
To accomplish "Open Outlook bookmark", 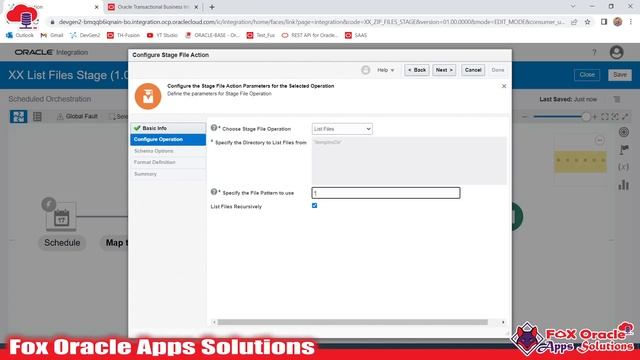I will tap(20, 36).
